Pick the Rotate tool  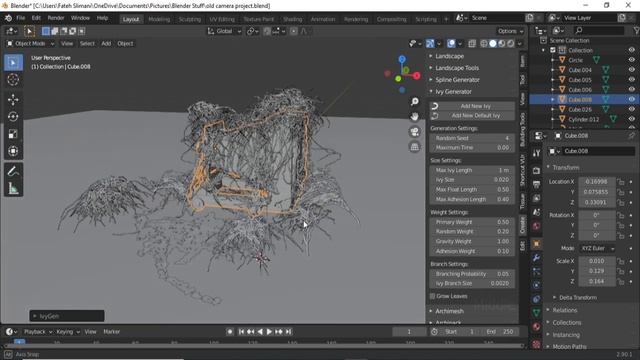tap(13, 117)
